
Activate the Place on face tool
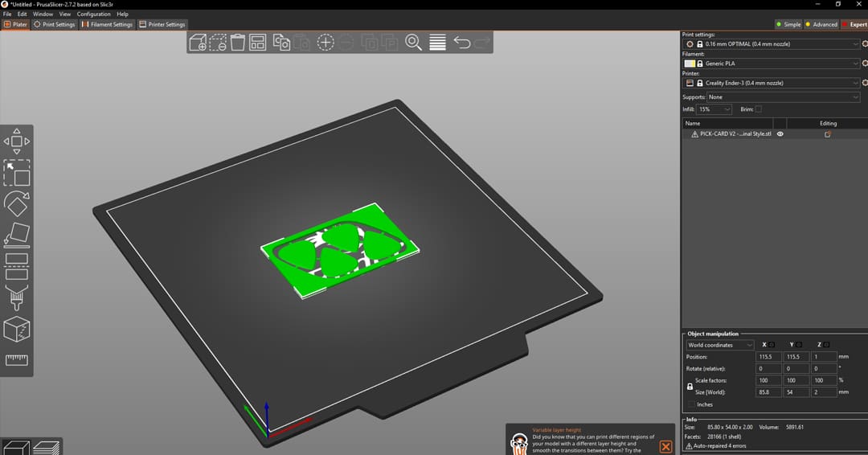point(17,235)
